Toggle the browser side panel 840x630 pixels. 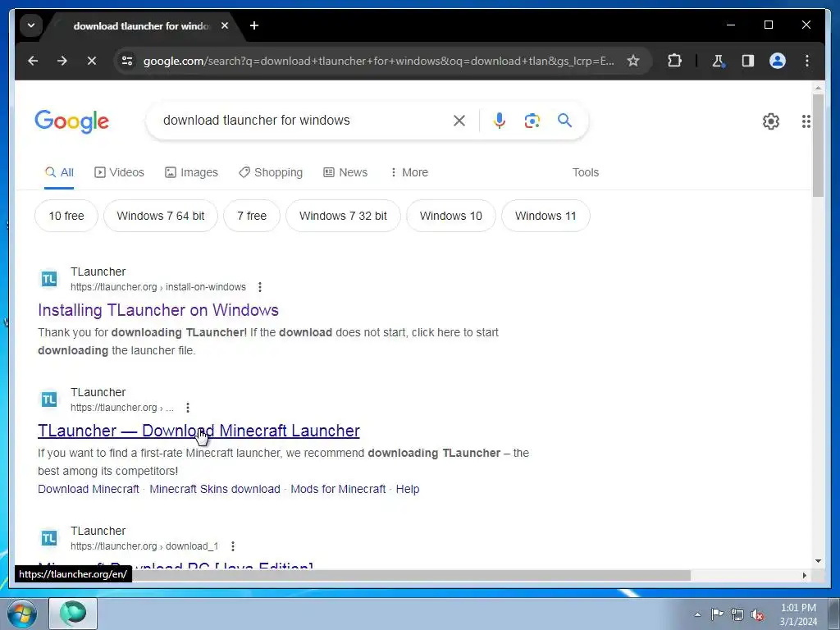click(748, 61)
